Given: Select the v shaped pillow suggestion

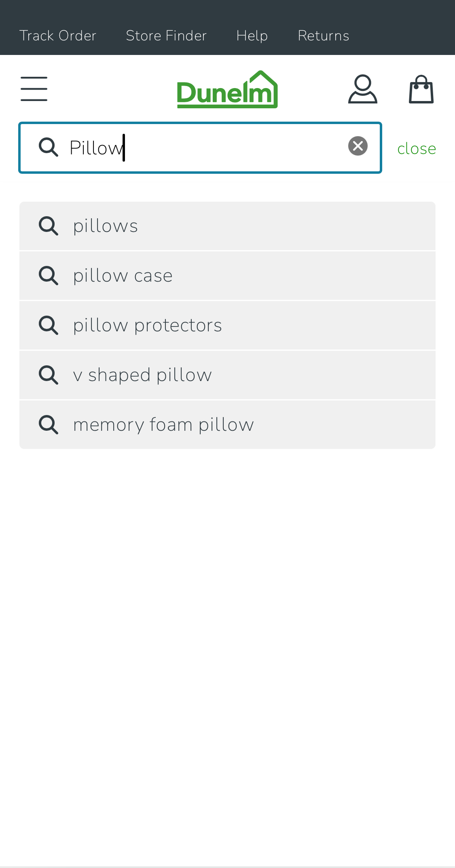Looking at the screenshot, I should click(x=142, y=375).
